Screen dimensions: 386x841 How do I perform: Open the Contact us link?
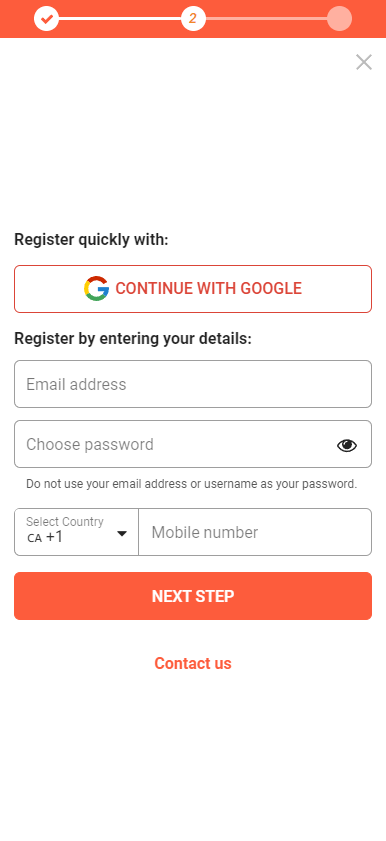coord(193,663)
